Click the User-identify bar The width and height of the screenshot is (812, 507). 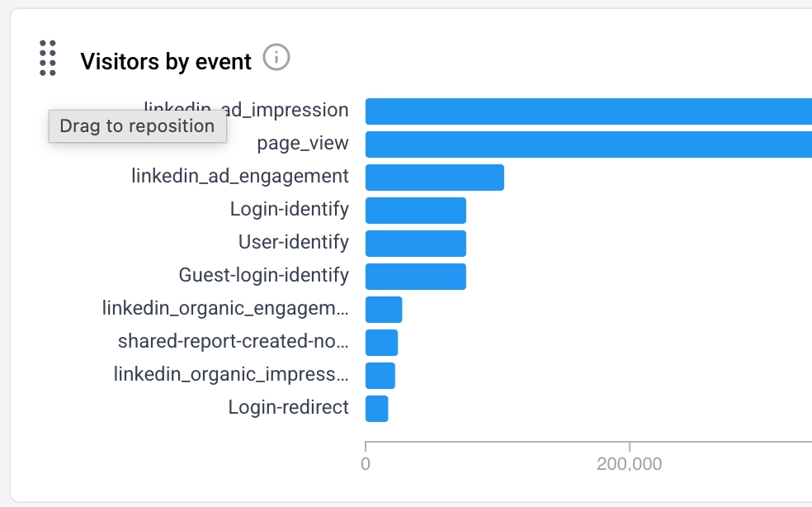(415, 244)
